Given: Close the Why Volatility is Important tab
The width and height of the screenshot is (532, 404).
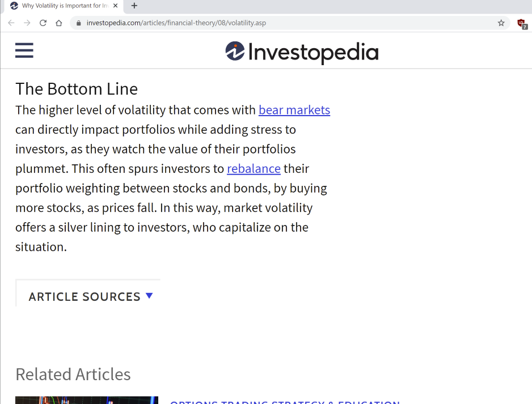Looking at the screenshot, I should (x=116, y=6).
